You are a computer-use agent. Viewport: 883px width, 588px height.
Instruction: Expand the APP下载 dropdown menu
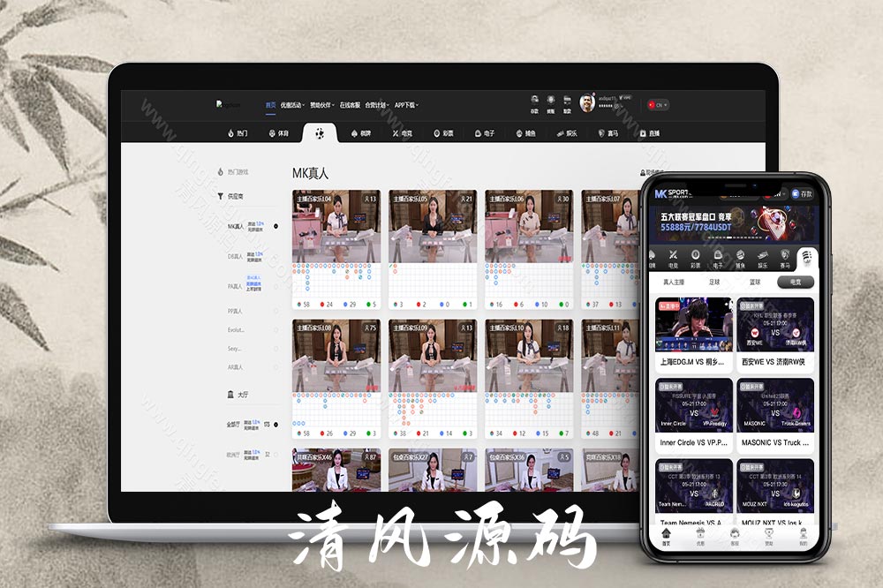406,105
